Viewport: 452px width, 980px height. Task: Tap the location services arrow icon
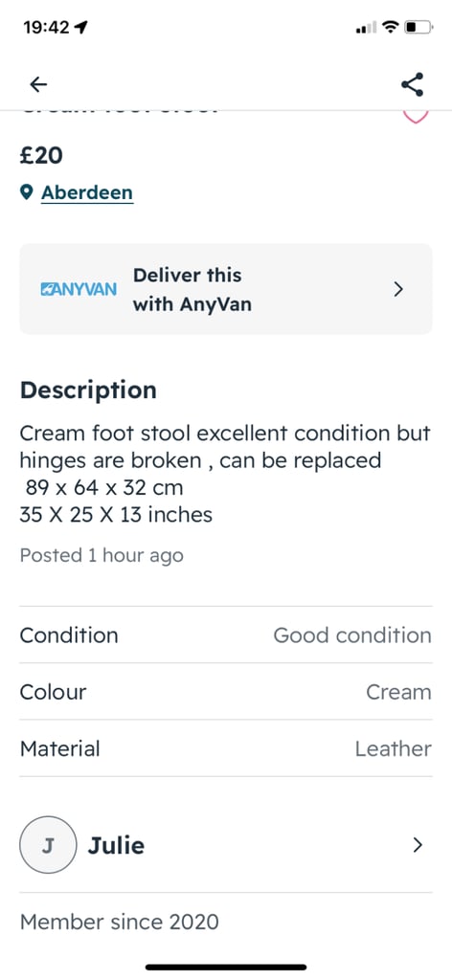80,28
